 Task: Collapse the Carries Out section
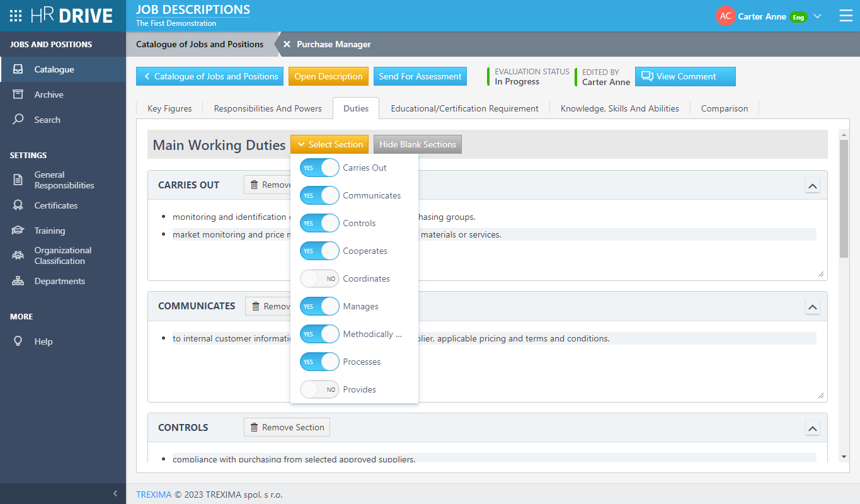tap(812, 185)
